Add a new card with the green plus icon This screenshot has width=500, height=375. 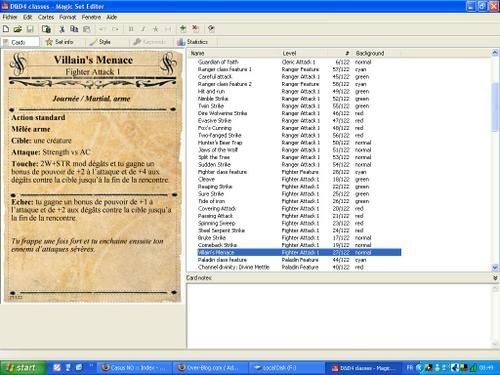coord(183,29)
